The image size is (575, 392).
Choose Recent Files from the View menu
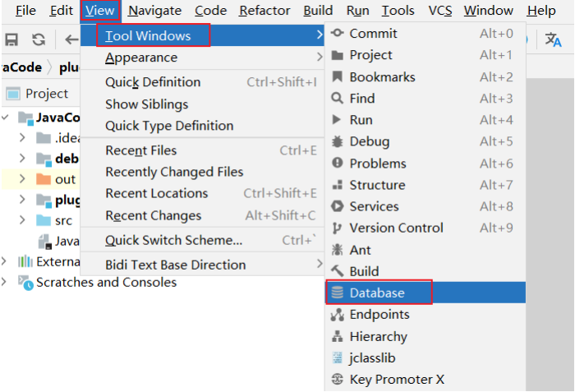click(x=141, y=150)
